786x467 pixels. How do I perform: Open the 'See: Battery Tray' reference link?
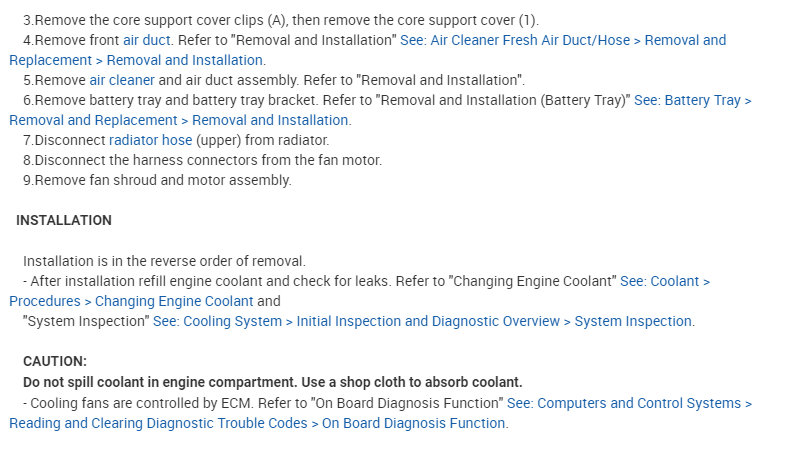(x=694, y=100)
